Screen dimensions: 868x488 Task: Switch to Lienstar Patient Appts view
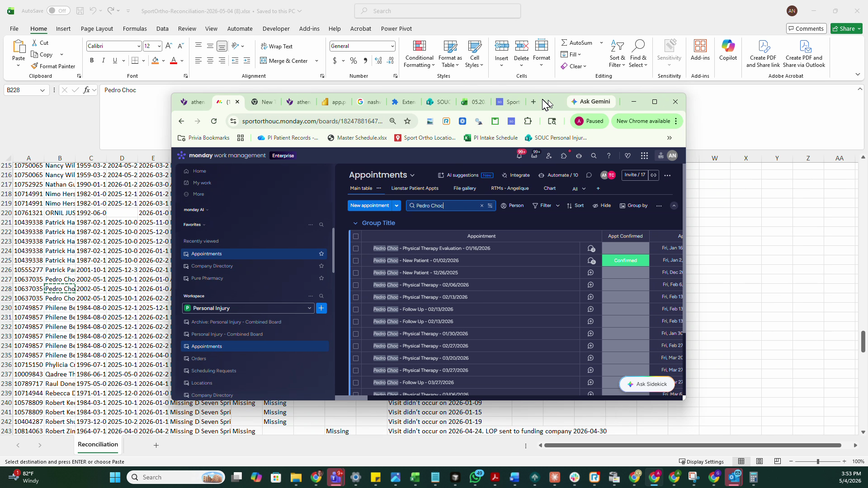pos(415,188)
